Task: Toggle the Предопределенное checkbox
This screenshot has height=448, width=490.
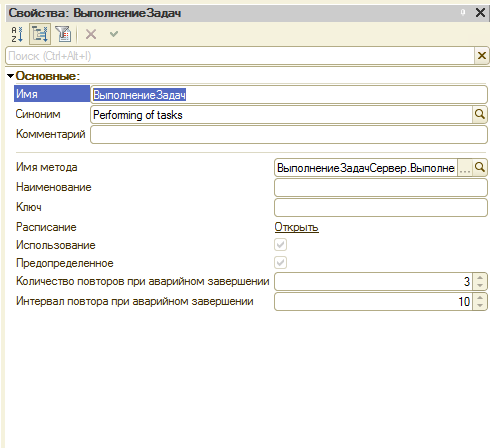Action: [280, 263]
